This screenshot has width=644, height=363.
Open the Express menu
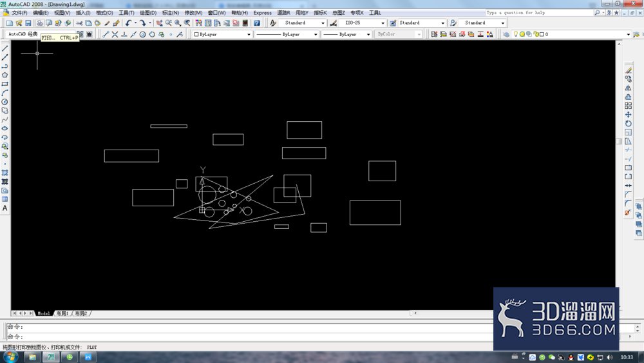263,13
